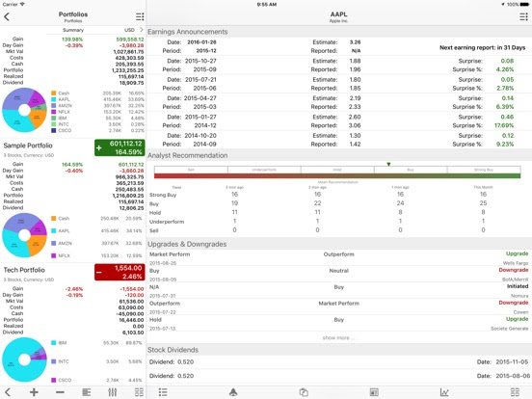The image size is (532, 399).
Task: Select the Summary pie chart
Action: point(24,110)
